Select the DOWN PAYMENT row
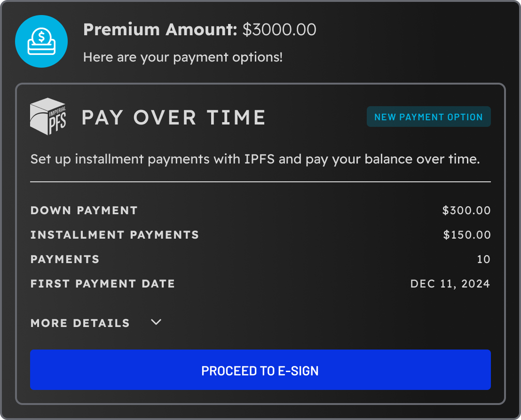 84,210
